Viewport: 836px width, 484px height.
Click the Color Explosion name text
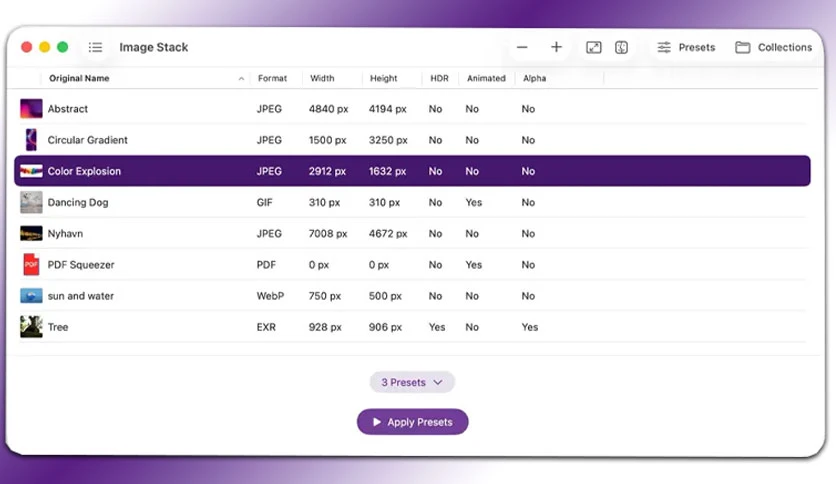pyautogui.click(x=84, y=171)
